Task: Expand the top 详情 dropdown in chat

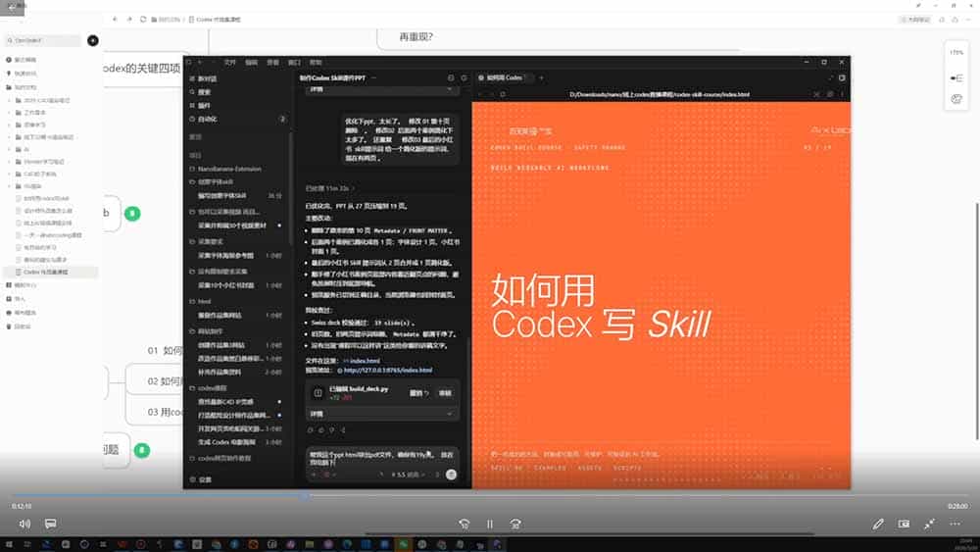Action: [382, 90]
